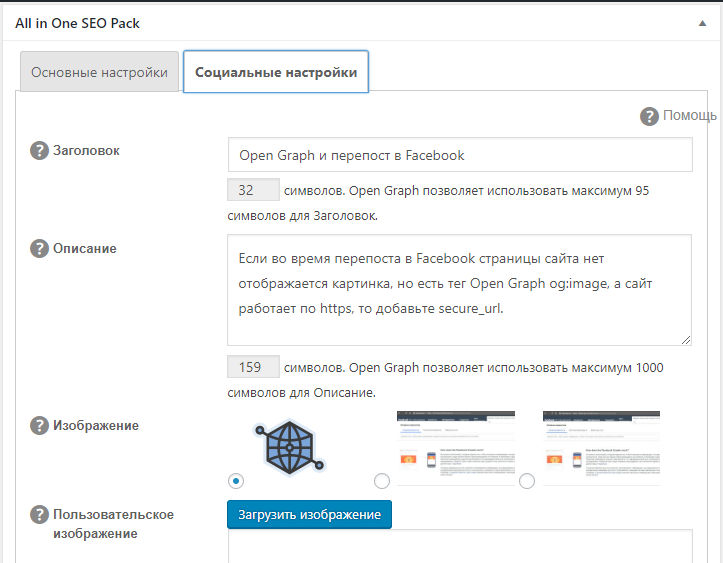Click the 32 character count box
723x563 pixels.
click(253, 190)
